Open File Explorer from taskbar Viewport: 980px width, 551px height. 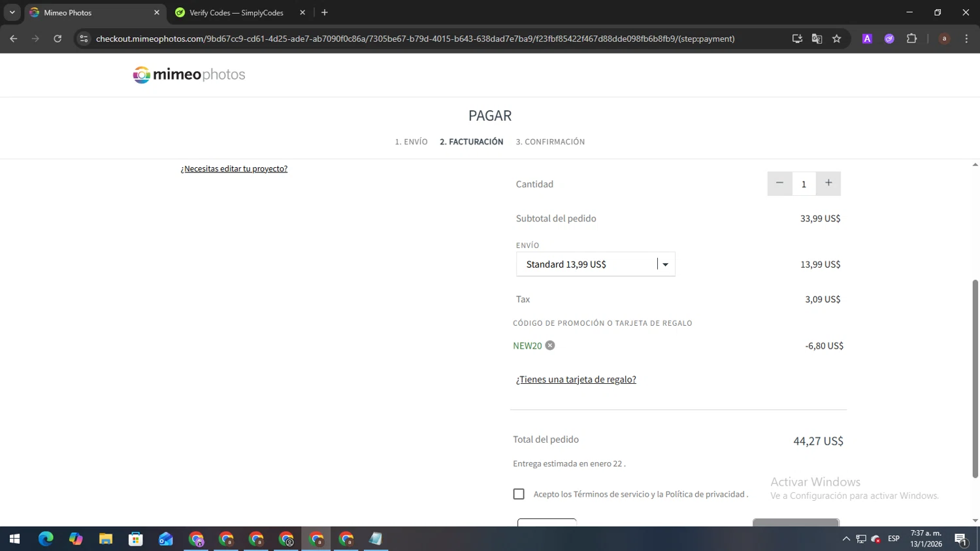coord(106,539)
